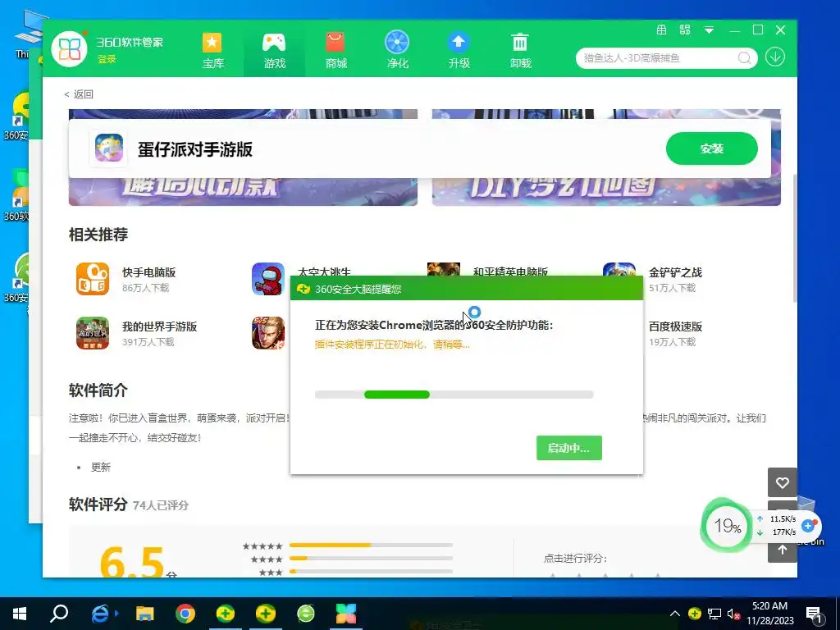Select the 我的世界手游版 title text
Image resolution: width=840 pixels, height=630 pixels.
[x=160, y=326]
